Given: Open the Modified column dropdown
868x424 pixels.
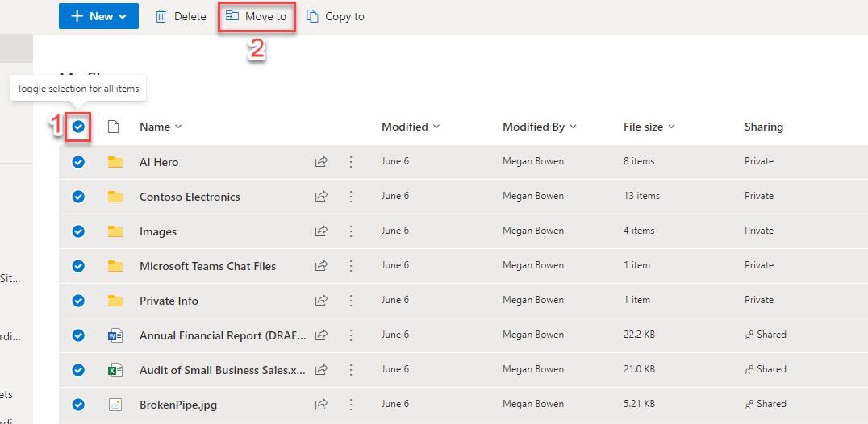Looking at the screenshot, I should [411, 127].
